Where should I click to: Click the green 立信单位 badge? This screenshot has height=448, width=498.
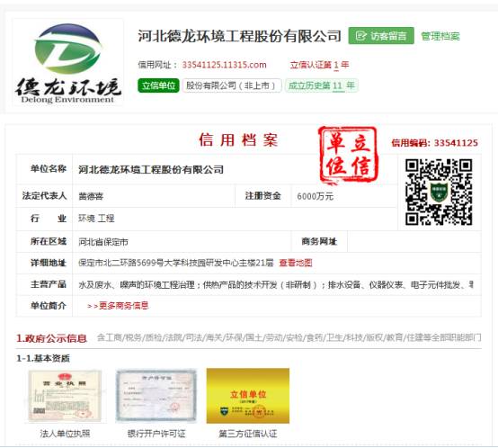tap(158, 85)
